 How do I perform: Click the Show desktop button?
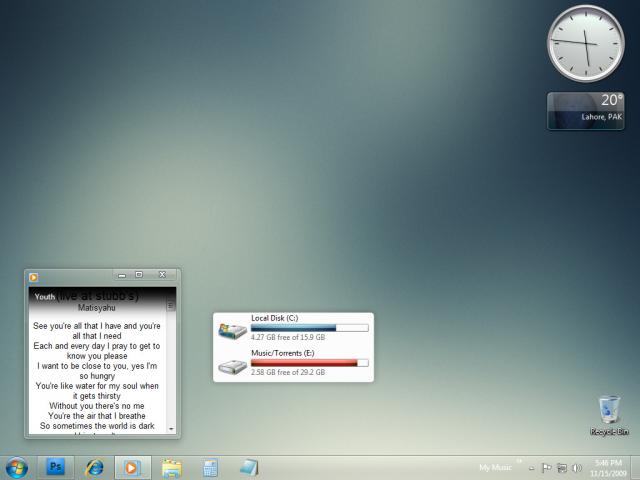point(635,468)
